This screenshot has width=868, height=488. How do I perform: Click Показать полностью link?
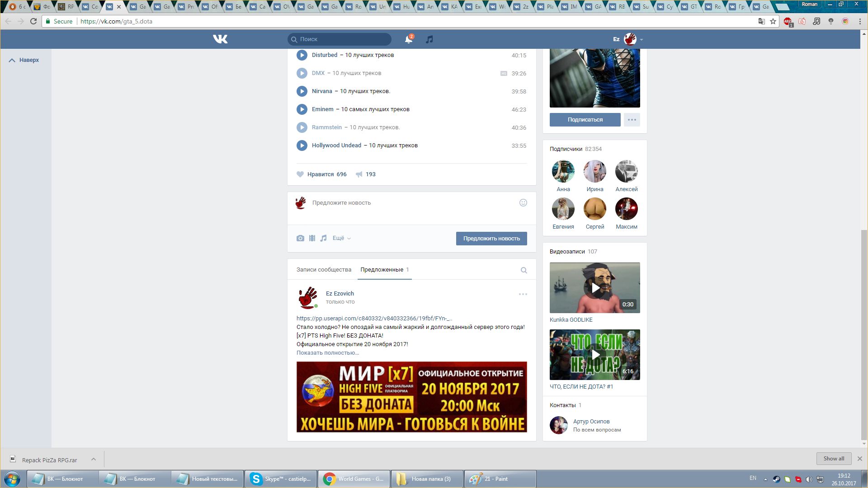click(x=327, y=353)
